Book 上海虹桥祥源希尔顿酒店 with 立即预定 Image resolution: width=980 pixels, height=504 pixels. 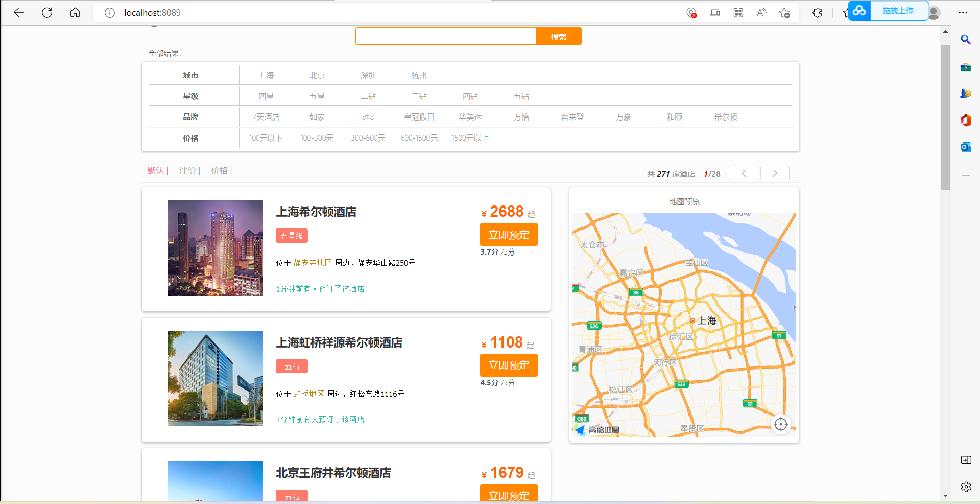509,365
